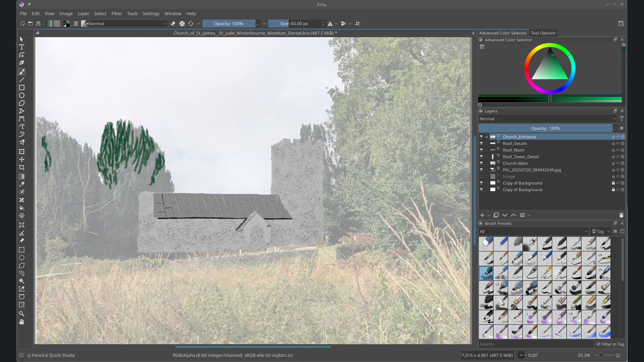Select the Rectangle shape tool
The height and width of the screenshot is (362, 644).
(x=22, y=88)
